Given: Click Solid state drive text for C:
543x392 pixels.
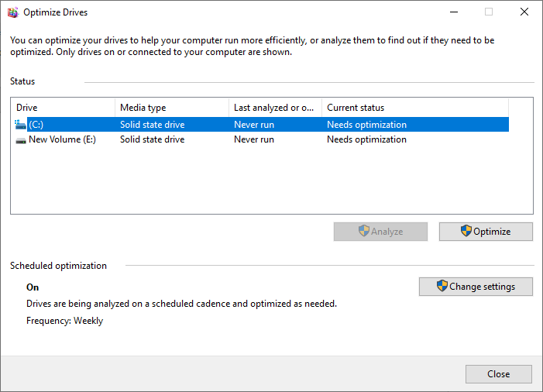Looking at the screenshot, I should tap(153, 125).
